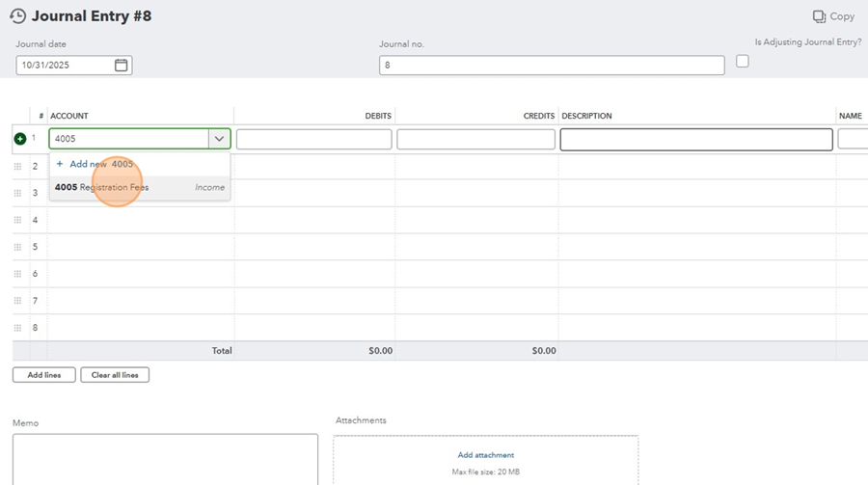Open the Journal date calendar picker
The width and height of the screenshot is (868, 485).
pos(122,66)
